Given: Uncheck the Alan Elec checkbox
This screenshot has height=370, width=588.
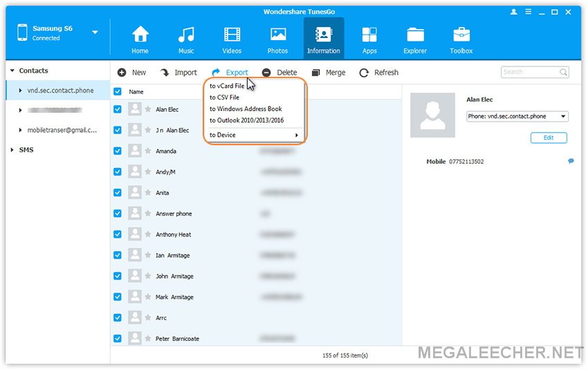Looking at the screenshot, I should point(118,109).
